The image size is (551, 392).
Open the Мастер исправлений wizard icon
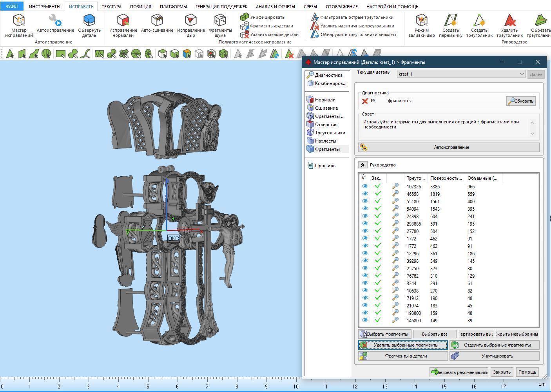(19, 21)
